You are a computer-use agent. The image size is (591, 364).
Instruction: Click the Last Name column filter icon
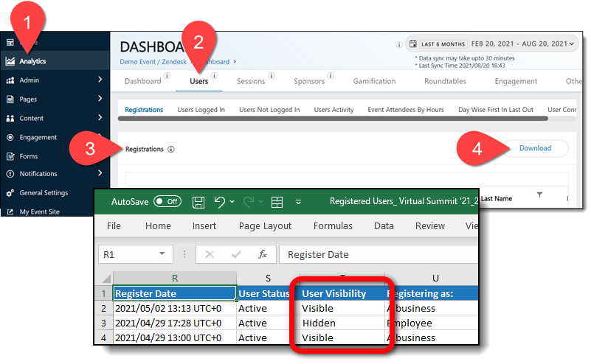point(539,195)
